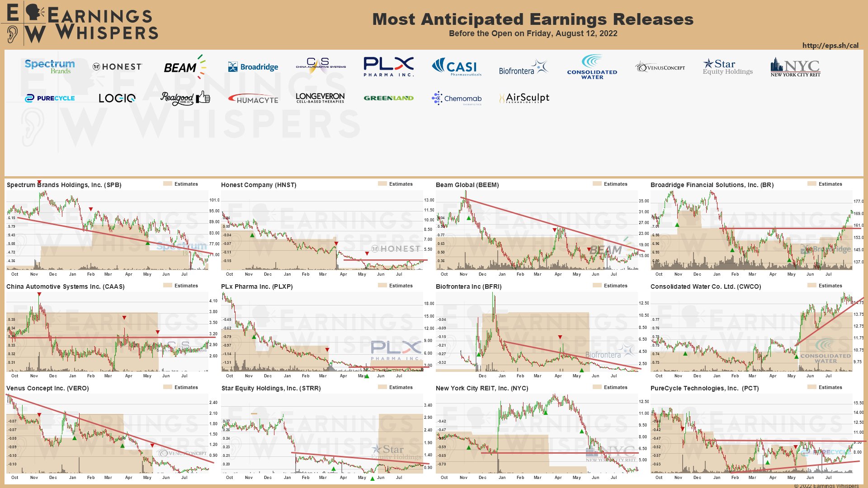Click the Venus Concept Inc. (VERO) chart title
The height and width of the screenshot is (488, 868).
tap(47, 388)
